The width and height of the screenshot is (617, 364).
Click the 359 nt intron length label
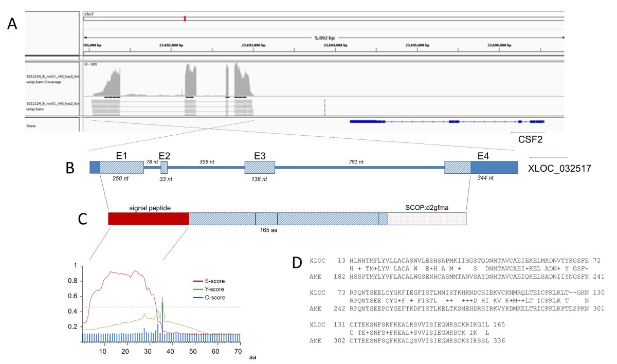point(207,162)
